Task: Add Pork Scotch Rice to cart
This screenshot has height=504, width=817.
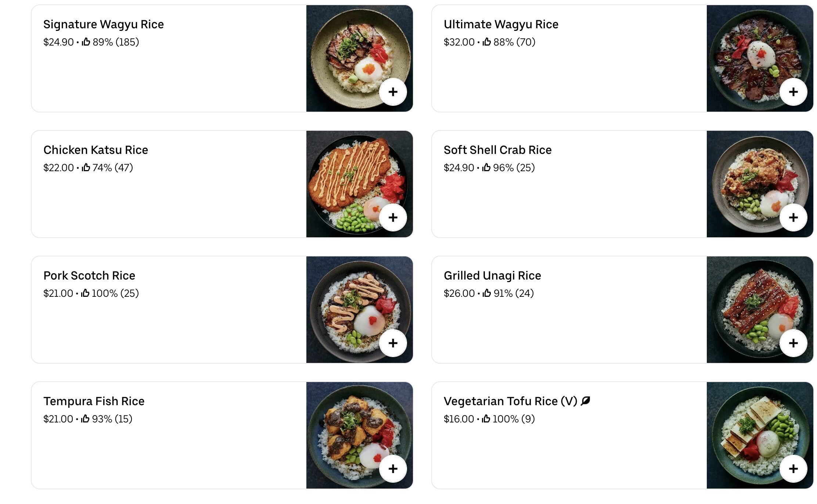Action: point(393,343)
